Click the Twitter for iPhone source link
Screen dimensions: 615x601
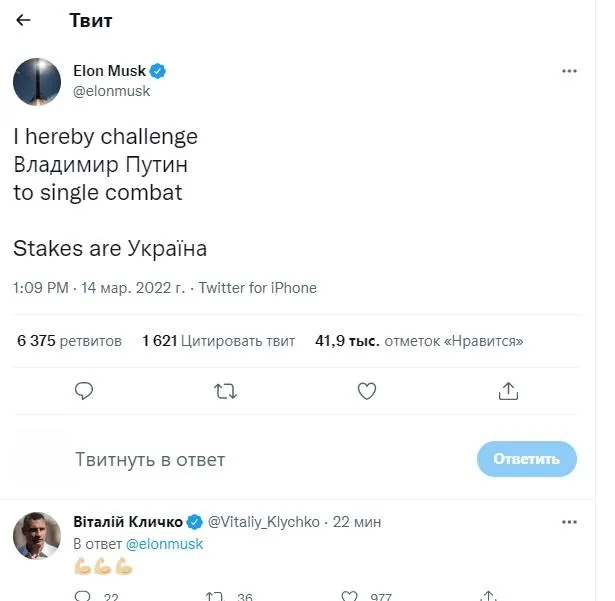click(258, 288)
